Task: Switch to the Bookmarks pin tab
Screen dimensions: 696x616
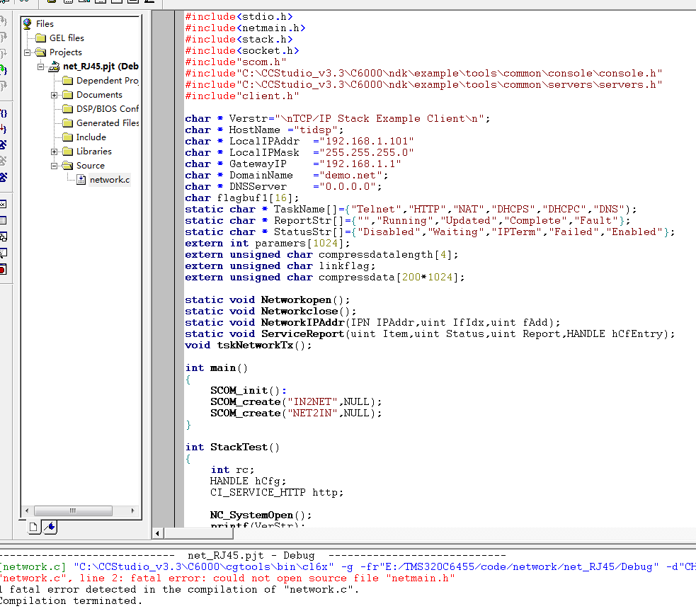Action: point(50,527)
